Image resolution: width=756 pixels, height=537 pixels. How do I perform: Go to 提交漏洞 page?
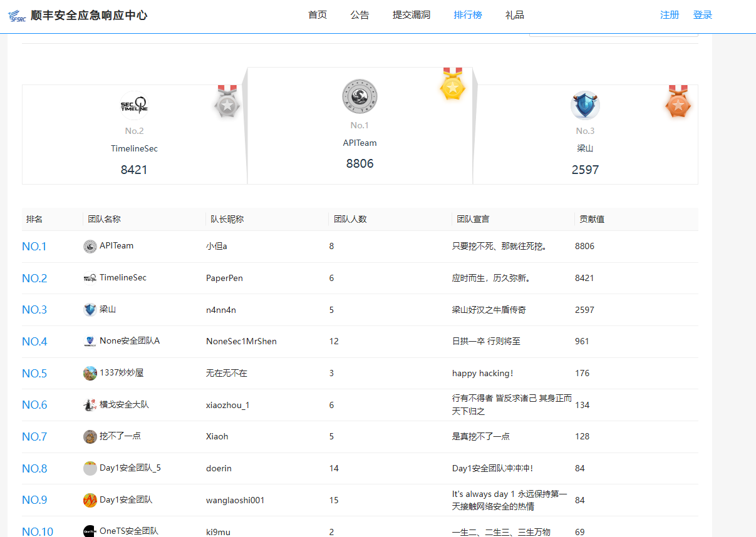pos(412,15)
